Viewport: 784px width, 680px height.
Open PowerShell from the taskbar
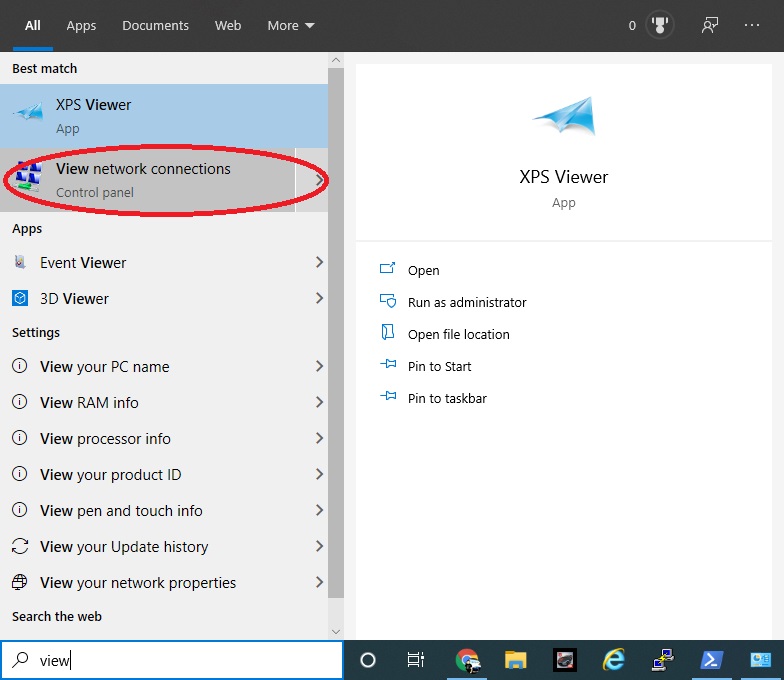pyautogui.click(x=711, y=660)
